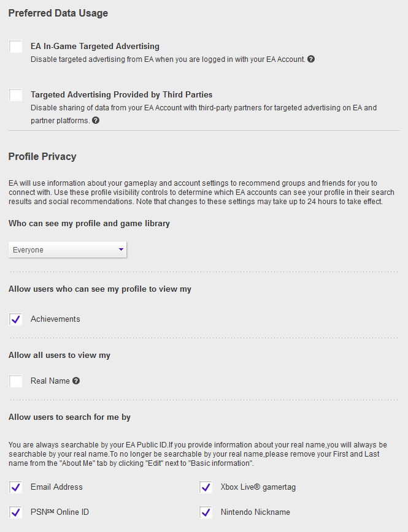The height and width of the screenshot is (532, 408).
Task: Enable the EA In-Game Targeted Advertising checkbox
Action: point(16,47)
